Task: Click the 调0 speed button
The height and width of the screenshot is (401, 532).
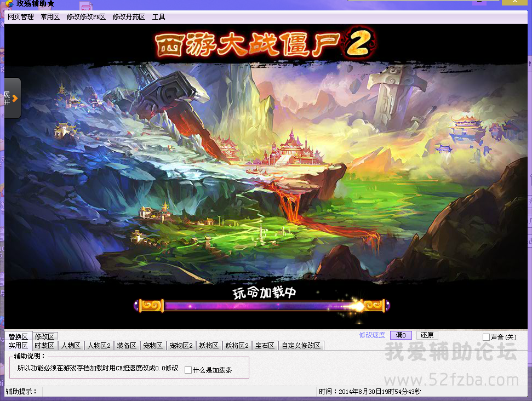Action: click(x=401, y=335)
